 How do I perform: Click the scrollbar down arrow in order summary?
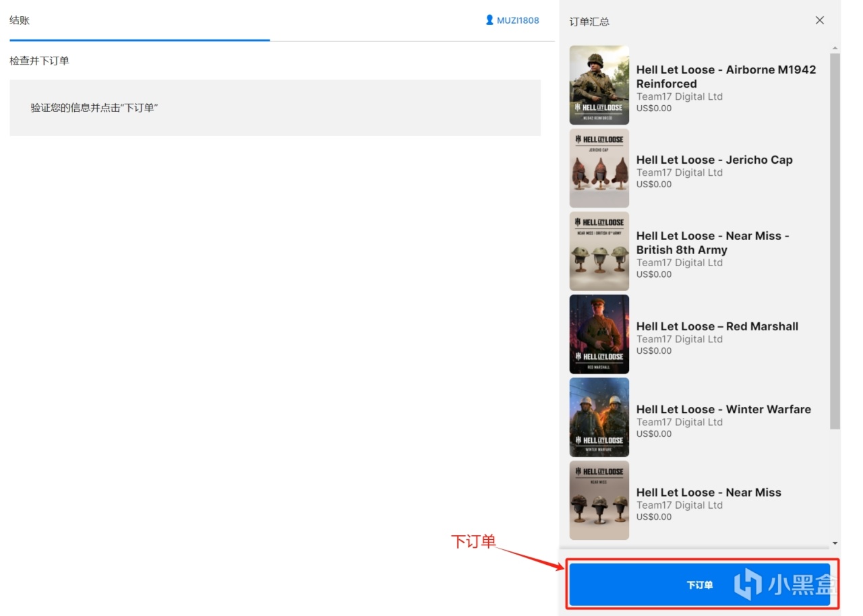pyautogui.click(x=835, y=543)
